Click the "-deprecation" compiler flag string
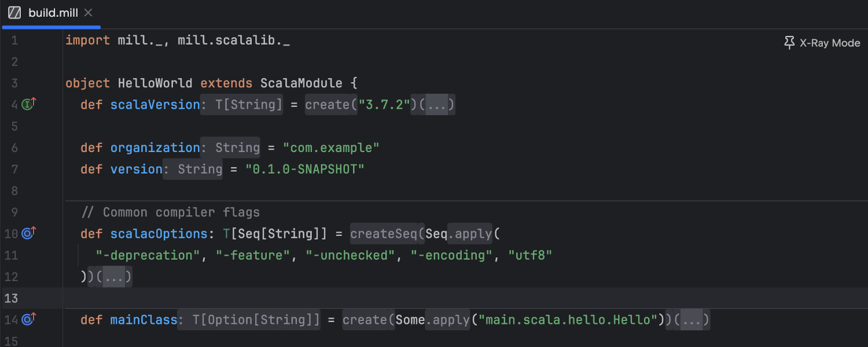The image size is (868, 347). coord(148,254)
